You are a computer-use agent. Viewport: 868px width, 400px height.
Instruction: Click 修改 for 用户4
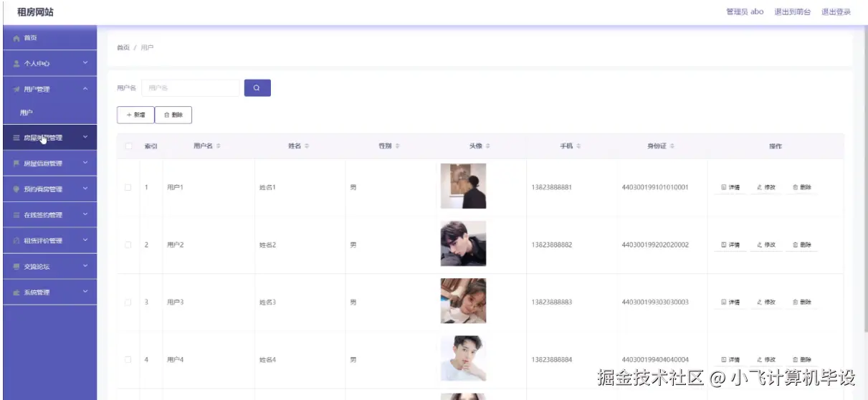point(766,359)
